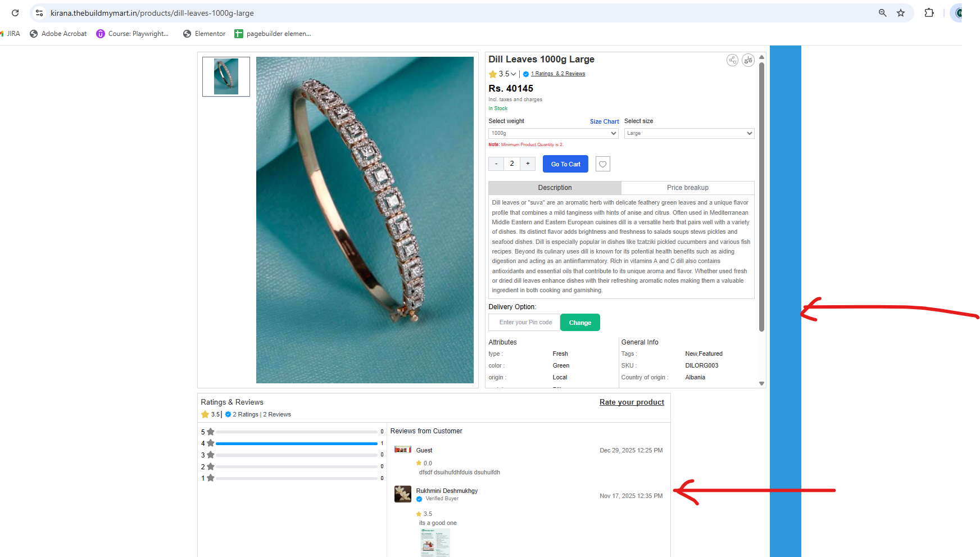Open the Select size Large dropdown
Viewport: 980px width, 557px height.
point(689,133)
